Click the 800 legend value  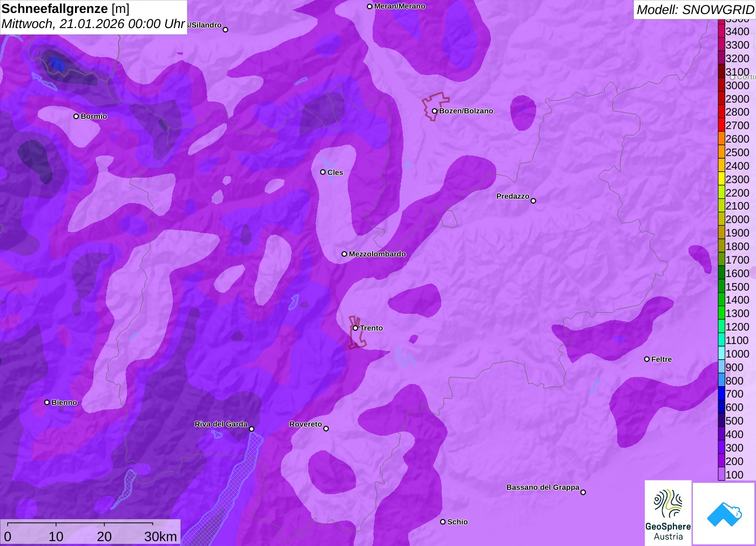click(x=734, y=380)
